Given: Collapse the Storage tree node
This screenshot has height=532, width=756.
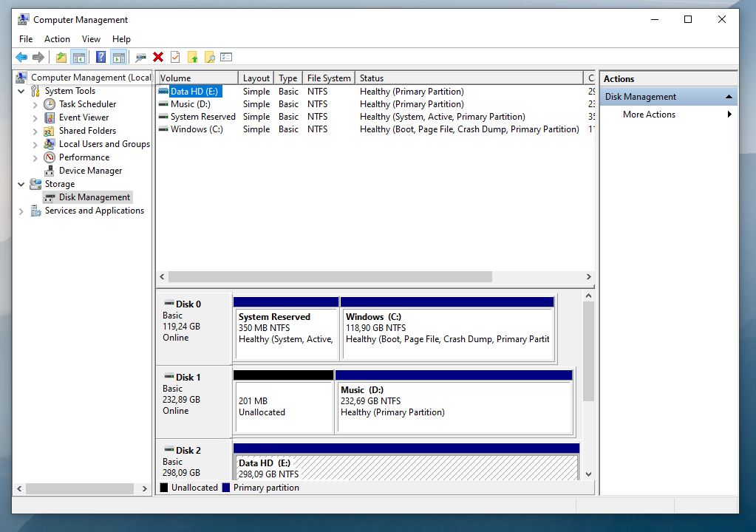Looking at the screenshot, I should click(21, 184).
